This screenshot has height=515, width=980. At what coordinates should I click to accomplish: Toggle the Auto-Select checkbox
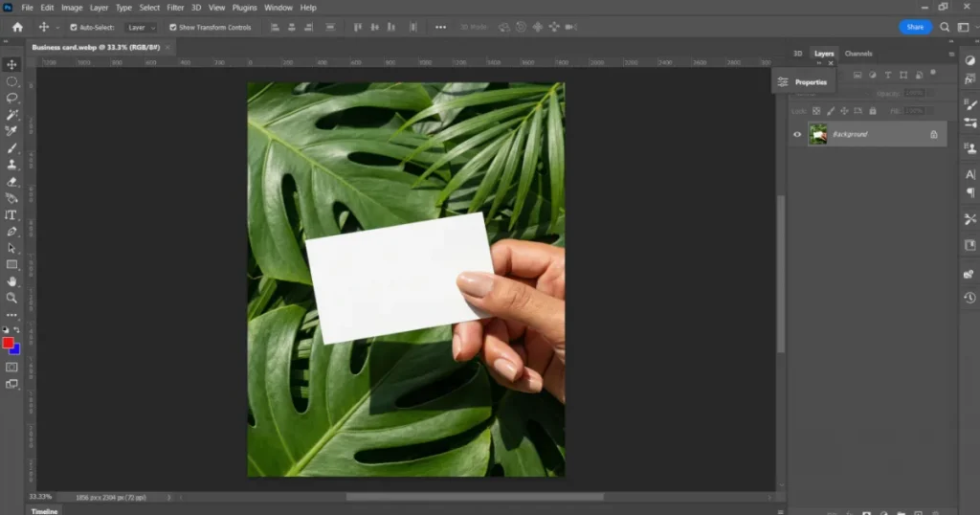click(x=74, y=28)
